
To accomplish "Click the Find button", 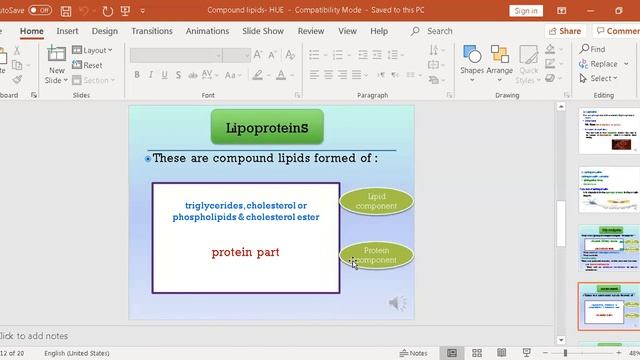I will [592, 49].
